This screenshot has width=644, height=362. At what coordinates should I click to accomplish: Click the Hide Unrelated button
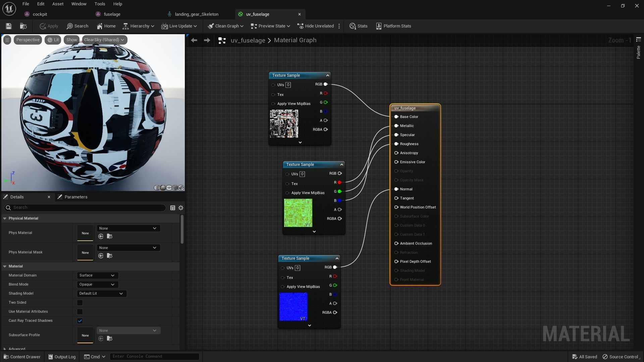click(x=315, y=26)
